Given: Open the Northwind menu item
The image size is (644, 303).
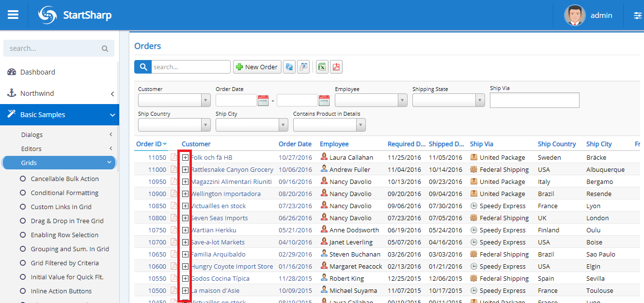Looking at the screenshot, I should 36,93.
